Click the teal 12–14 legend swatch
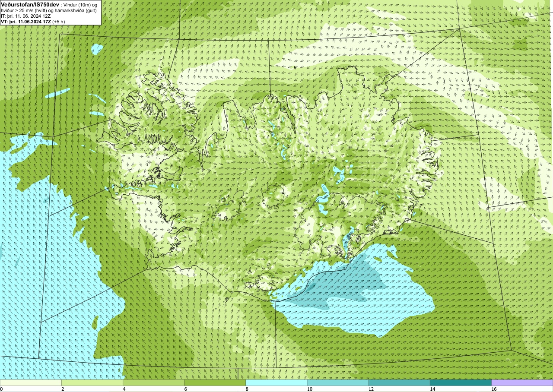Viewport: 553px width, 392px height. pyautogui.click(x=399, y=383)
